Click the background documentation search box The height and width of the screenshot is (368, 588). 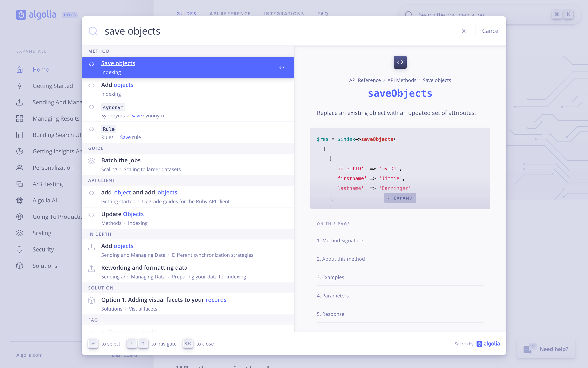click(x=490, y=15)
